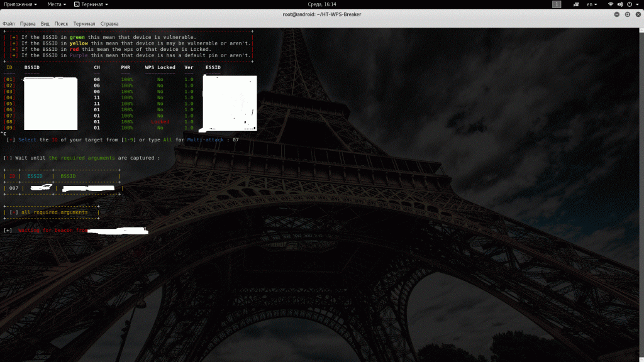The height and width of the screenshot is (362, 644).
Task: Switch the en keyboard layout selector
Action: pyautogui.click(x=592, y=4)
